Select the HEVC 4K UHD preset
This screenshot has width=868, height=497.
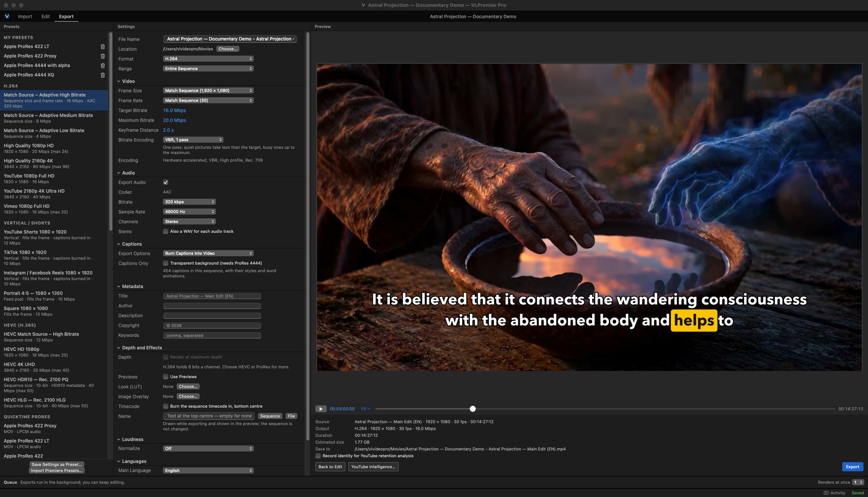pos(54,367)
